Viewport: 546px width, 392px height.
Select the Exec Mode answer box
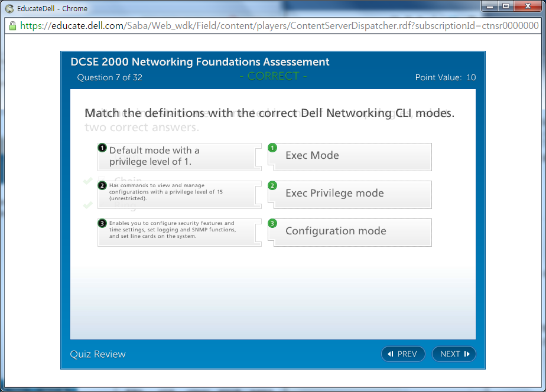352,156
